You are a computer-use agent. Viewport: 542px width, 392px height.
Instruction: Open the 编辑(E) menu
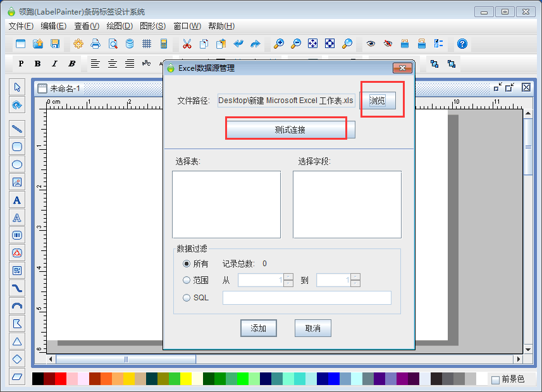tap(53, 26)
